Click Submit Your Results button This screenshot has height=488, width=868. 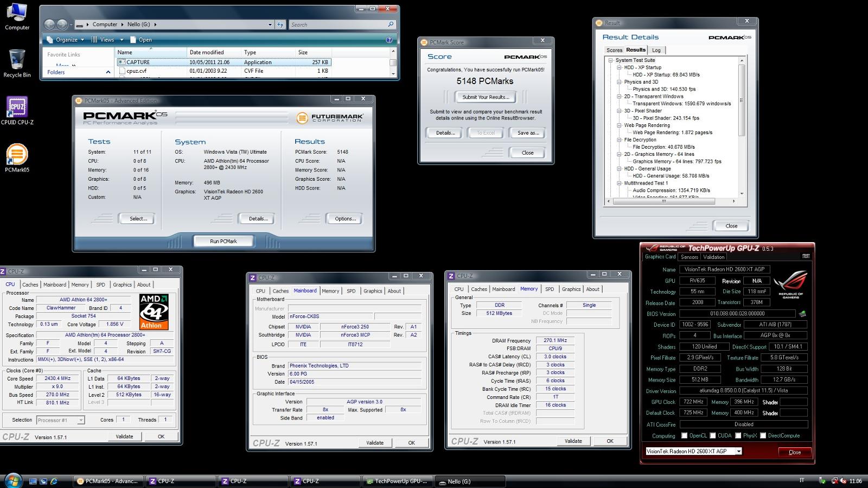[486, 97]
